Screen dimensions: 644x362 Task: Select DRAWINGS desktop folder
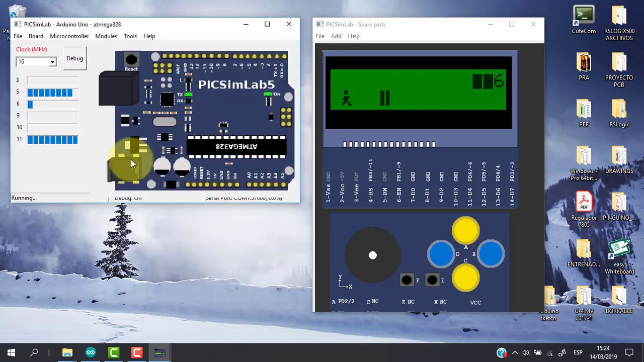(619, 160)
